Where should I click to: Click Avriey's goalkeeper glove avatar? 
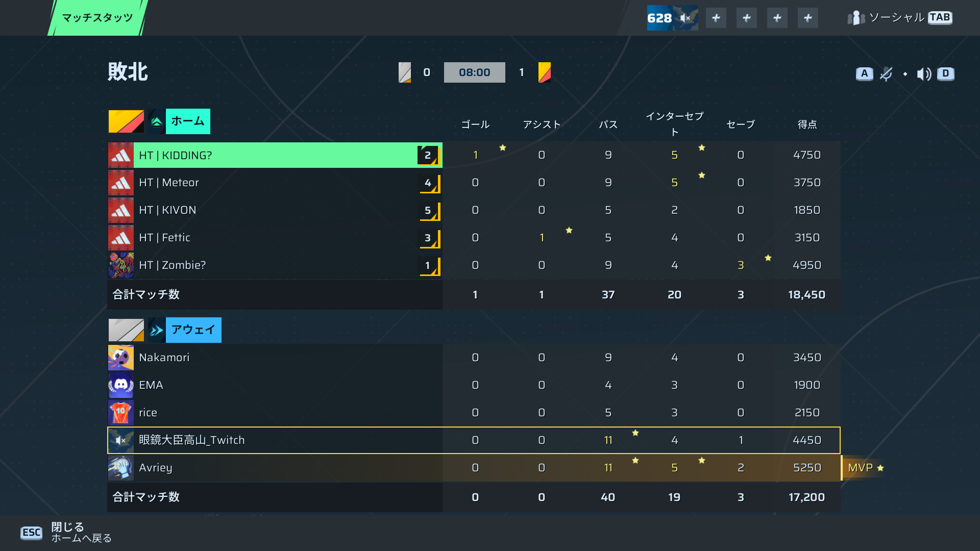pos(121,468)
